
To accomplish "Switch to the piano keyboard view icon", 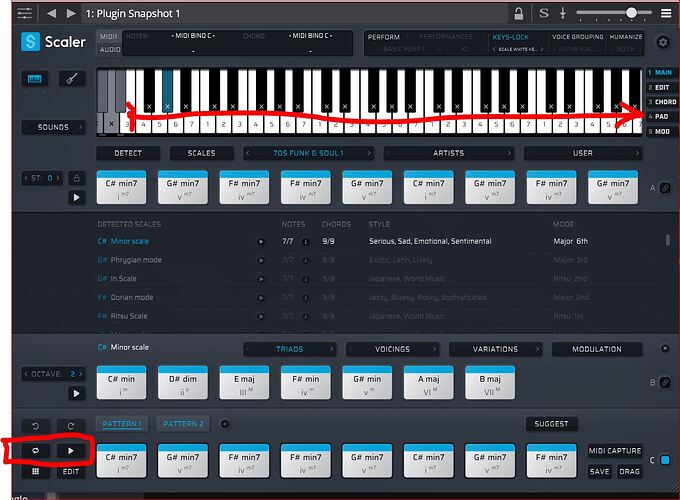I will [35, 78].
